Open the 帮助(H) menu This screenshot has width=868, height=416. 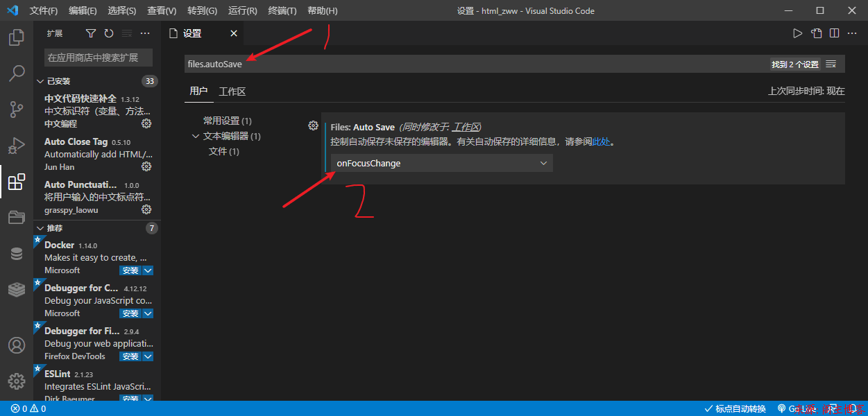[x=323, y=10]
